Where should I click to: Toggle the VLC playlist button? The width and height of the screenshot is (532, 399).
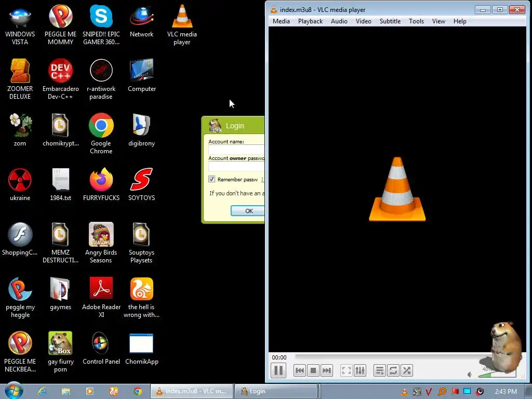[380, 370]
